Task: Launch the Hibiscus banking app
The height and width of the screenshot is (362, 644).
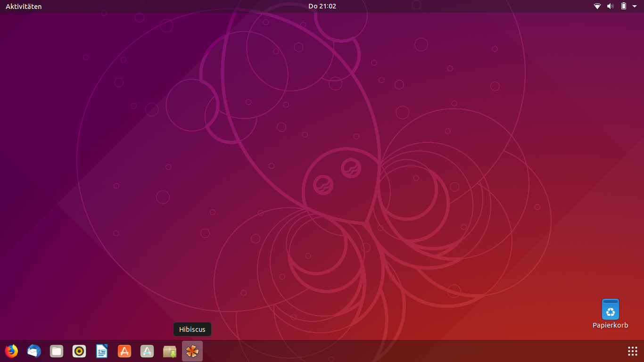Action: point(192,351)
